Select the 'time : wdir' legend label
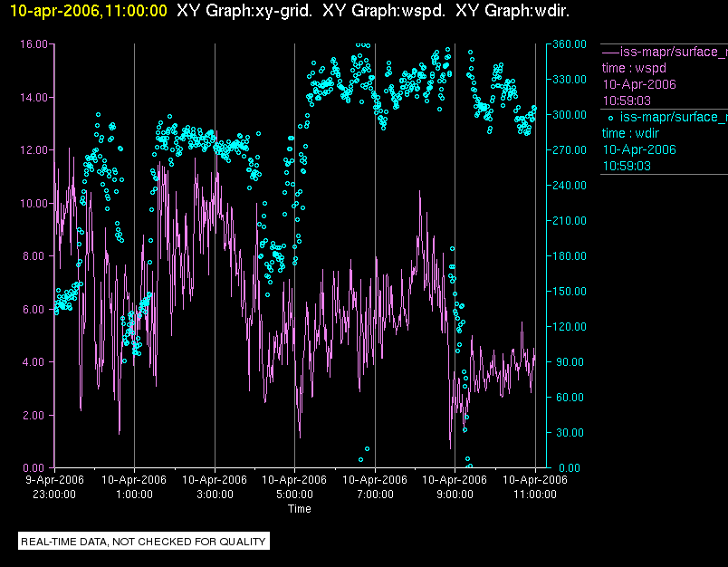The width and height of the screenshot is (728, 567). [630, 134]
